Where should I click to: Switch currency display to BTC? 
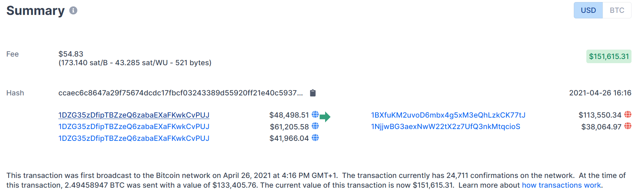coord(617,10)
